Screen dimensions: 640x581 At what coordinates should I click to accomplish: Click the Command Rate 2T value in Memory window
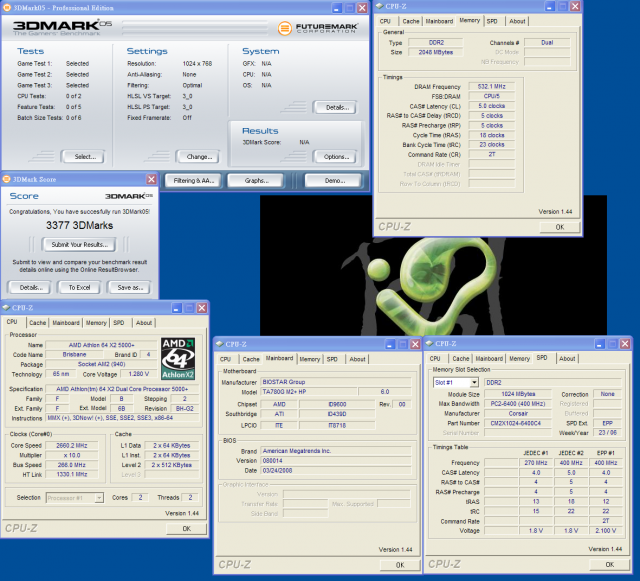(x=491, y=155)
